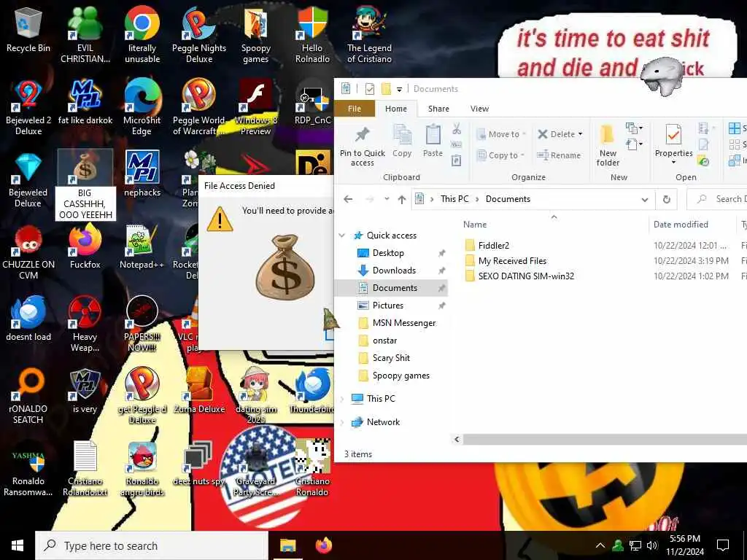Viewport: 747px width, 560px height.
Task: Click the Rename button in Organize group
Action: point(559,155)
